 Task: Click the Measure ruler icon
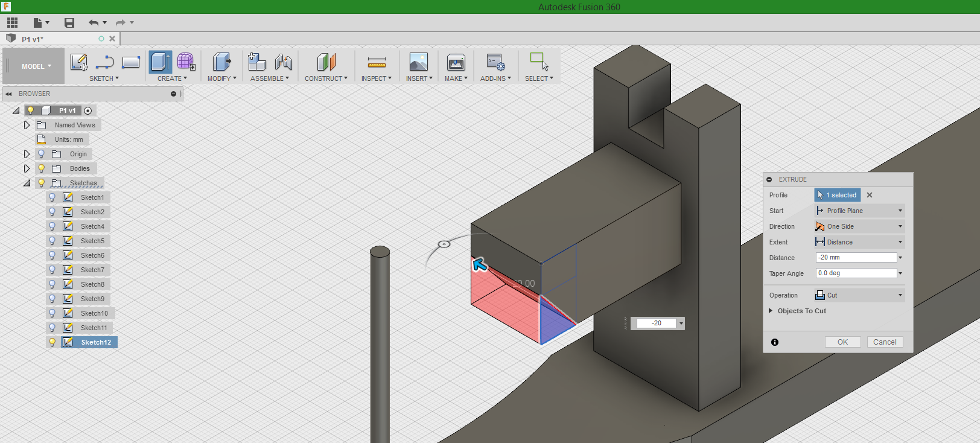(x=377, y=62)
